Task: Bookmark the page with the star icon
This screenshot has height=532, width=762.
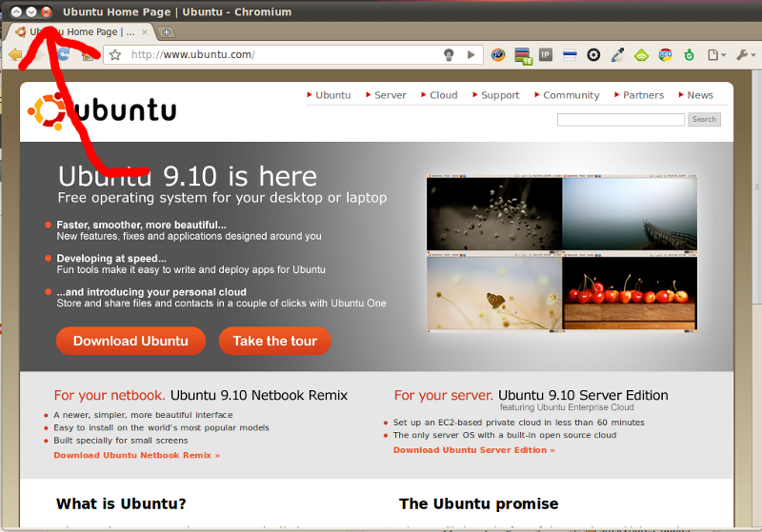Action: pos(115,55)
